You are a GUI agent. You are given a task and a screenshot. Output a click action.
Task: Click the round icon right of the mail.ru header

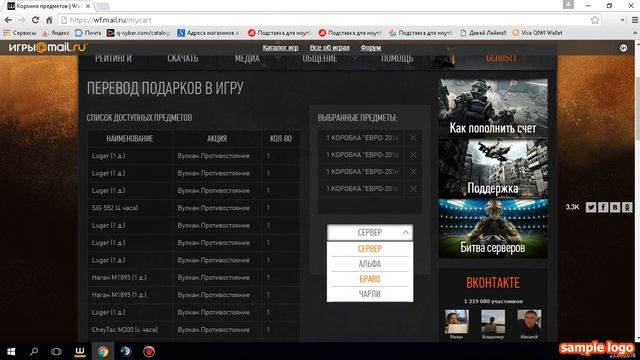(623, 48)
